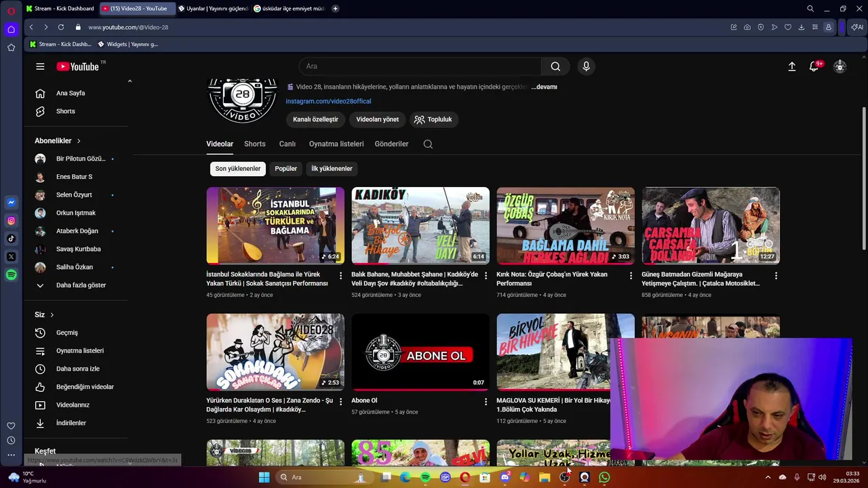Open Opera ad blocker shield icon
Viewport: 868px width, 488px height.
pyautogui.click(x=760, y=27)
